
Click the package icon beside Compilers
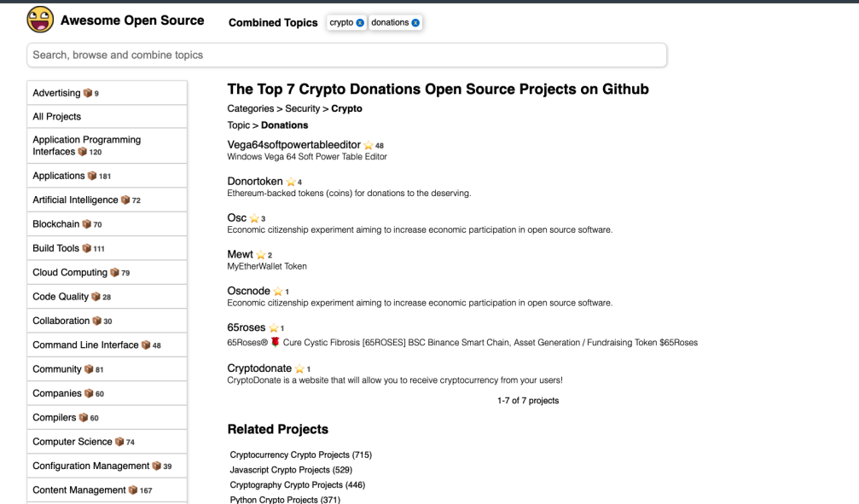tap(83, 418)
